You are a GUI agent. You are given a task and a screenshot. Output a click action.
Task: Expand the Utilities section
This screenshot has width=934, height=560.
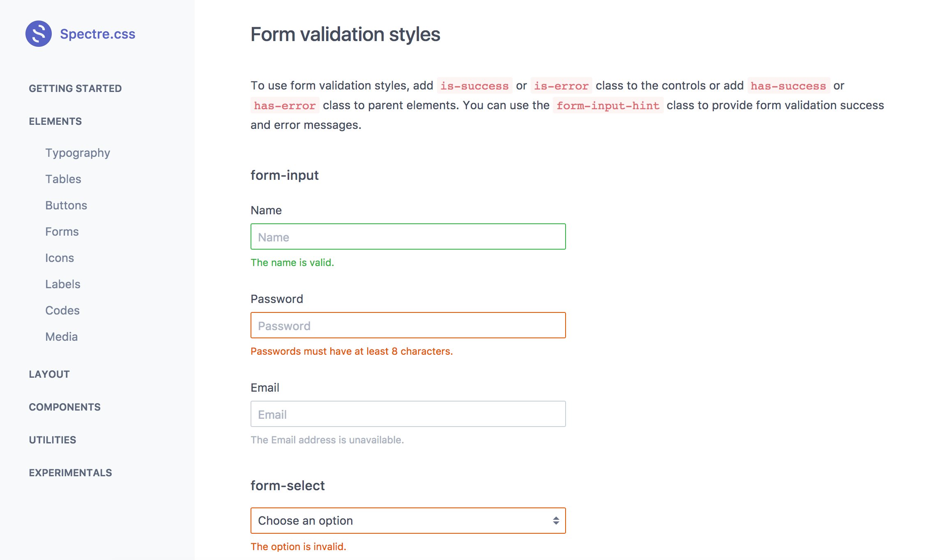(x=53, y=440)
